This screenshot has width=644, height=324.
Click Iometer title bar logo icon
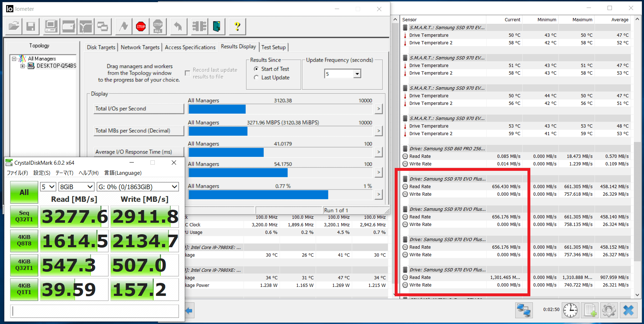tap(10, 9)
